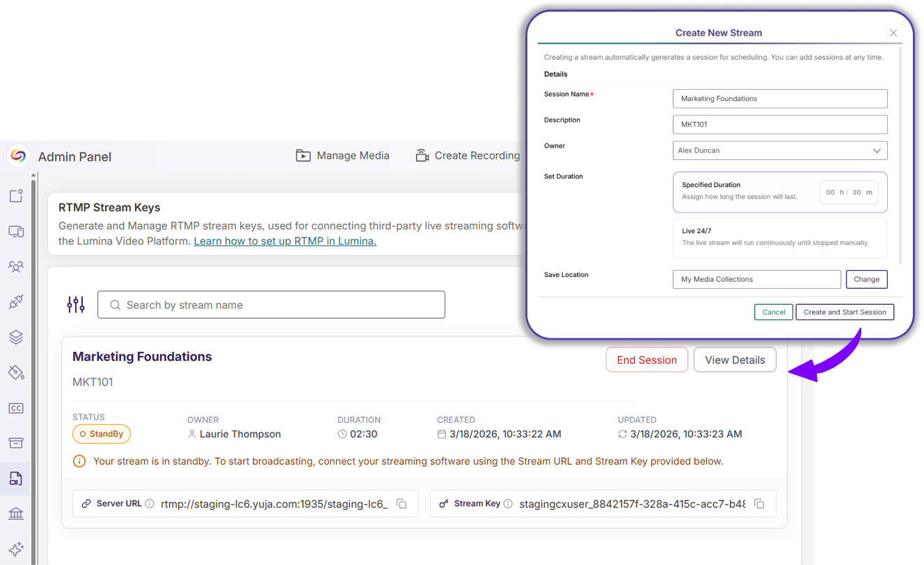
Task: Click the sparkles AI icon at sidebar bottom
Action: pos(15,549)
